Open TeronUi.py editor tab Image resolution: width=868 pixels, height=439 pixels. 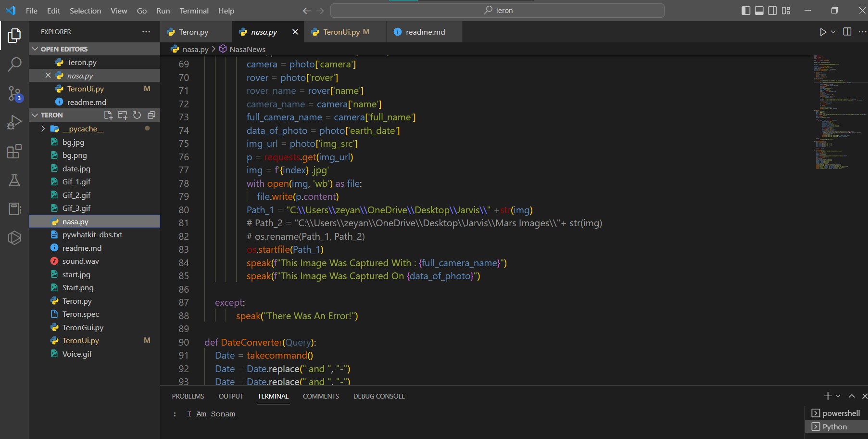(x=341, y=32)
